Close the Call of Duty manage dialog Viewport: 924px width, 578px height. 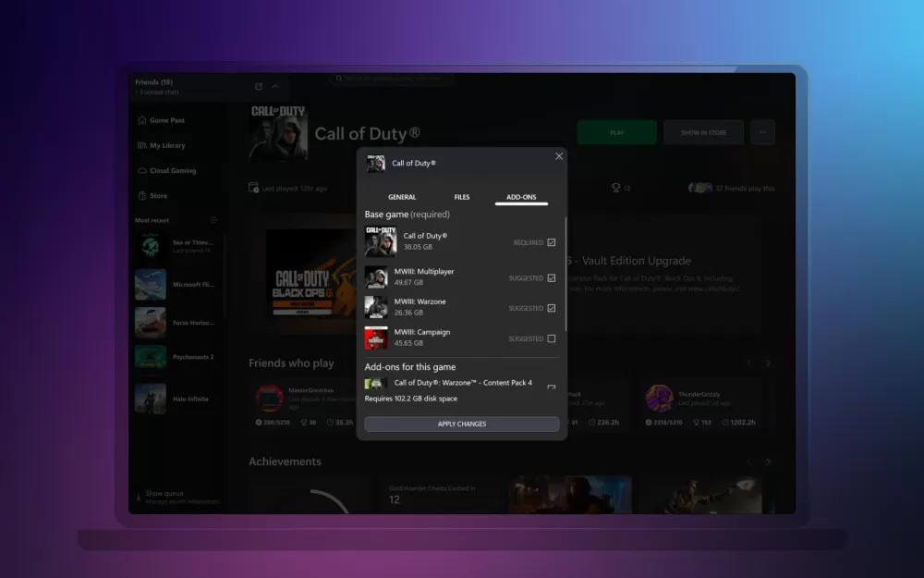559,156
